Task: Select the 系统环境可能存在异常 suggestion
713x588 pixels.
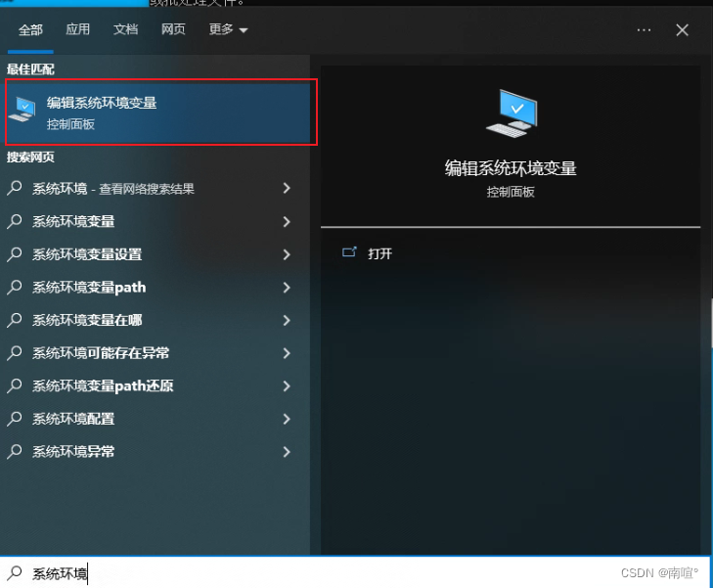Action: [x=155, y=353]
